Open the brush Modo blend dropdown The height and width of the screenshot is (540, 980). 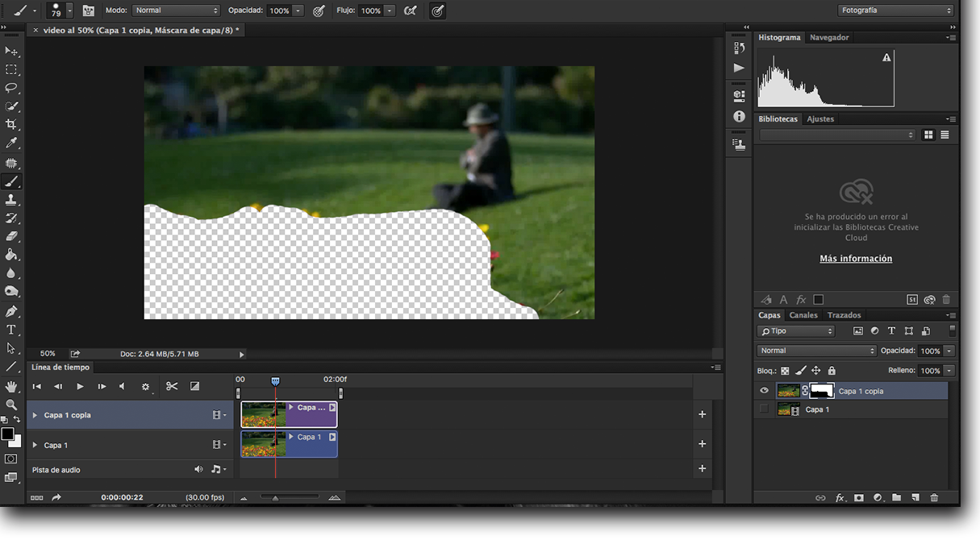[176, 10]
